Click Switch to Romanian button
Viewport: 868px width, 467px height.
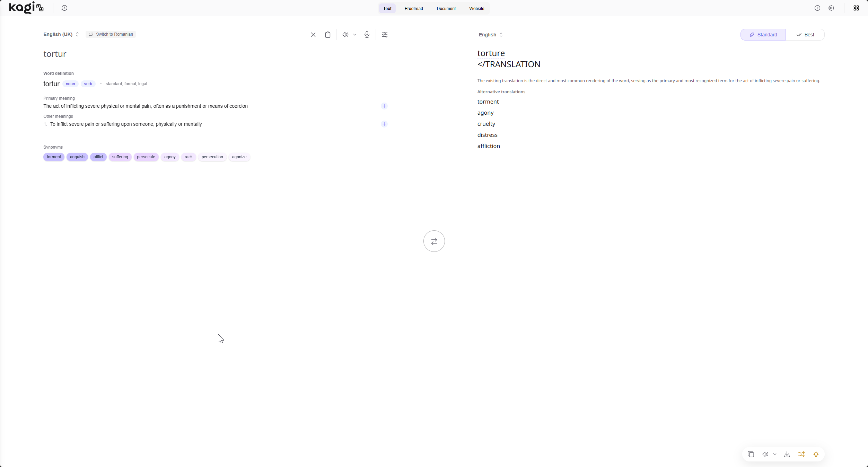[x=111, y=34]
